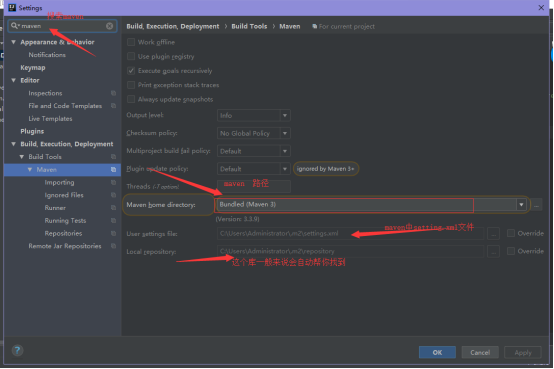Image resolution: width=554 pixels, height=369 pixels.
Task: Browse for user settings file with ellipsis button
Action: 493,234
